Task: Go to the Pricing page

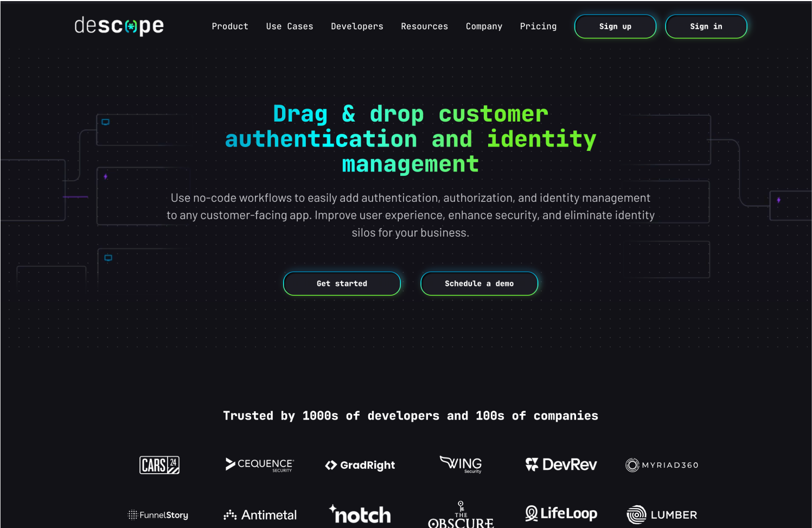Action: tap(538, 26)
